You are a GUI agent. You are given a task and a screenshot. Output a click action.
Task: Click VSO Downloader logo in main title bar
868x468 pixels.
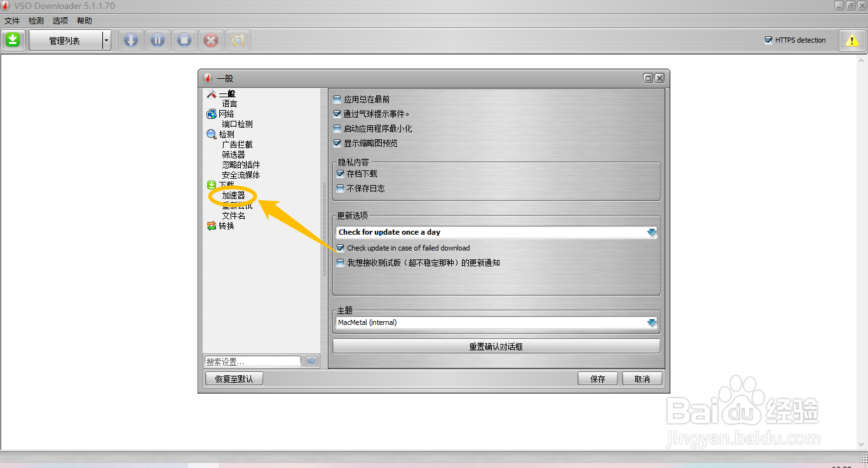pos(6,6)
